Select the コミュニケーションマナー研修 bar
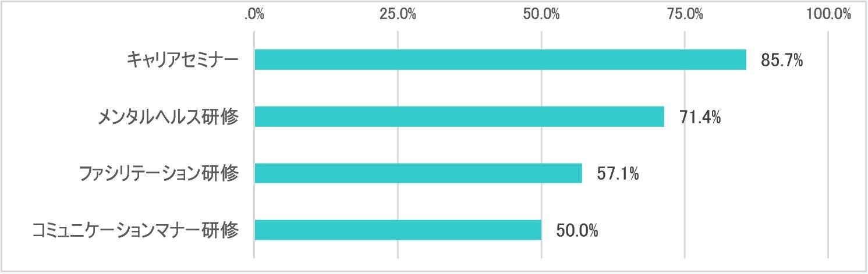This screenshot has height=274, width=868. [x=398, y=230]
